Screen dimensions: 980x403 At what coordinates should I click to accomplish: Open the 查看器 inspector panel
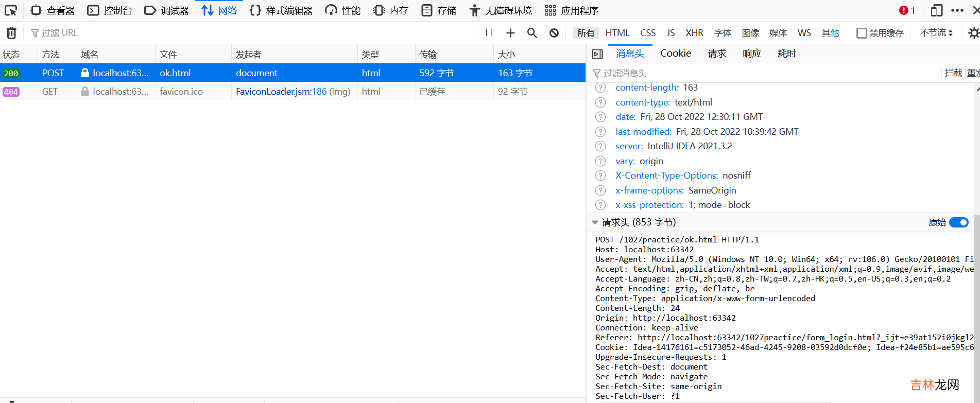pos(53,10)
